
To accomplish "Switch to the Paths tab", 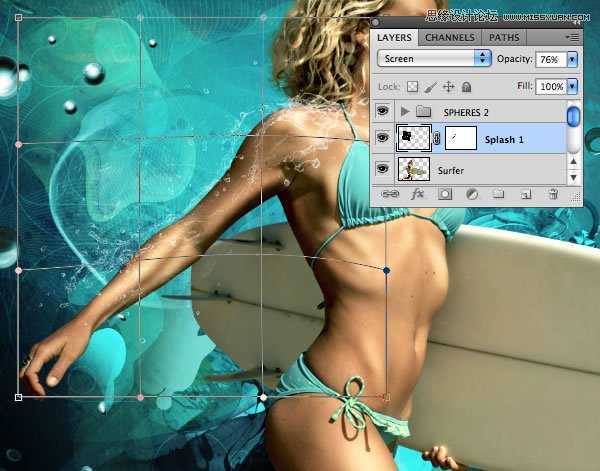I will pyautogui.click(x=504, y=37).
